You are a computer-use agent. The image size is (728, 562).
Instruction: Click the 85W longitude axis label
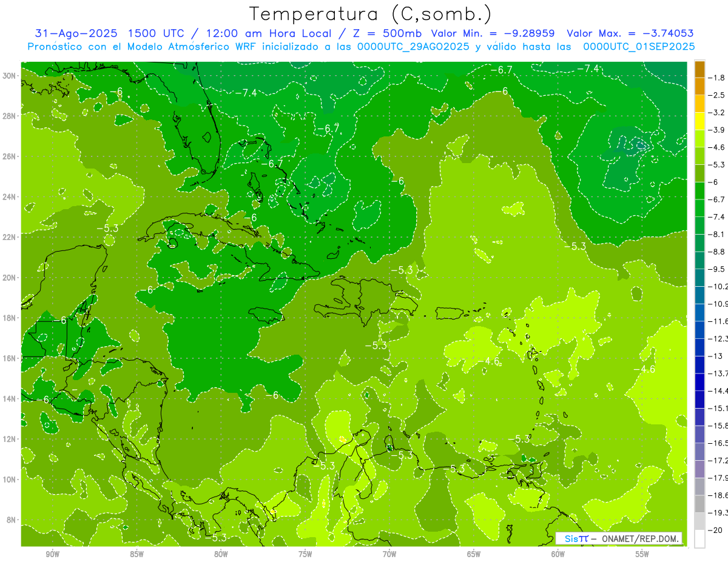click(136, 555)
